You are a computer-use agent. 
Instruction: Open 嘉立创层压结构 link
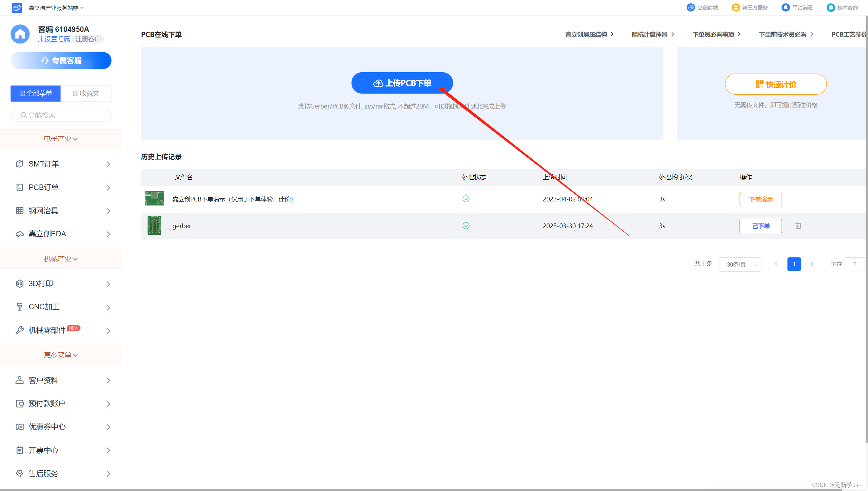coord(589,34)
